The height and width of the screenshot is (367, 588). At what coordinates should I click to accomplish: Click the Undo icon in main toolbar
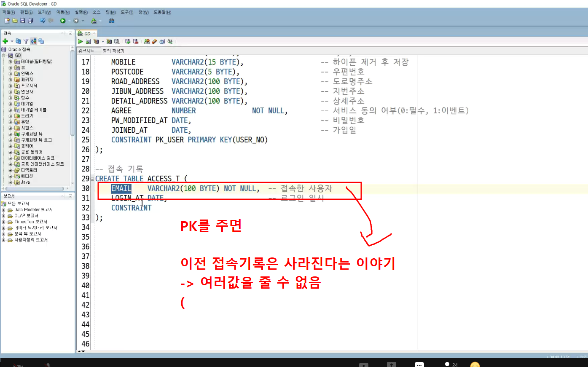coord(43,20)
